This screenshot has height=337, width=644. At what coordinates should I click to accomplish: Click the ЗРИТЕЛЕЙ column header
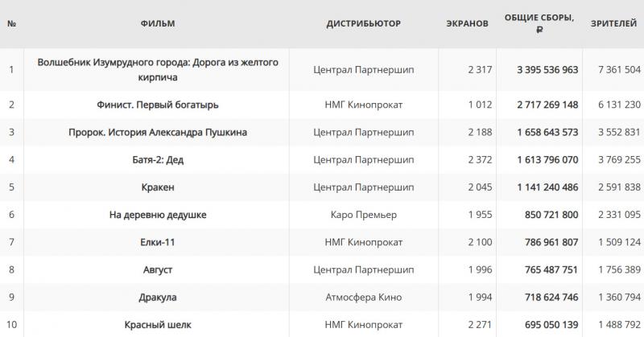coord(613,23)
